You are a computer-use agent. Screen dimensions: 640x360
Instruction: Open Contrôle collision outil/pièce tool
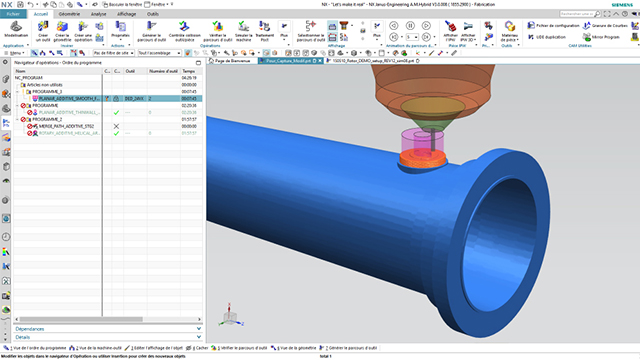184,32
